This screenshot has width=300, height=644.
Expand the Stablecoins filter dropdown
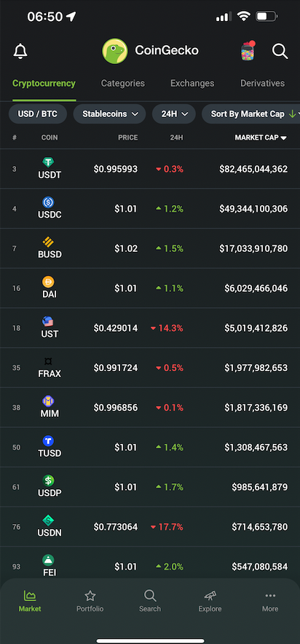pyautogui.click(x=109, y=114)
